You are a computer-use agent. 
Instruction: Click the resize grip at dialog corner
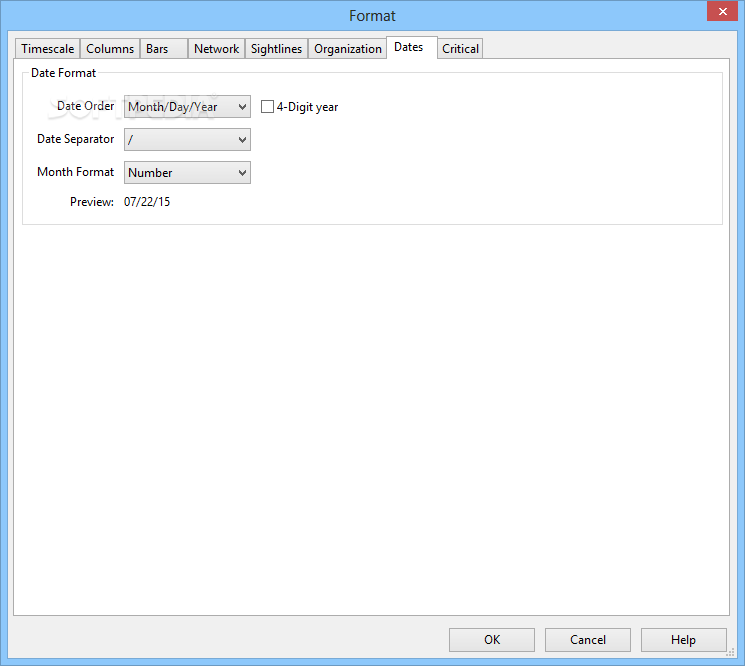click(x=731, y=653)
